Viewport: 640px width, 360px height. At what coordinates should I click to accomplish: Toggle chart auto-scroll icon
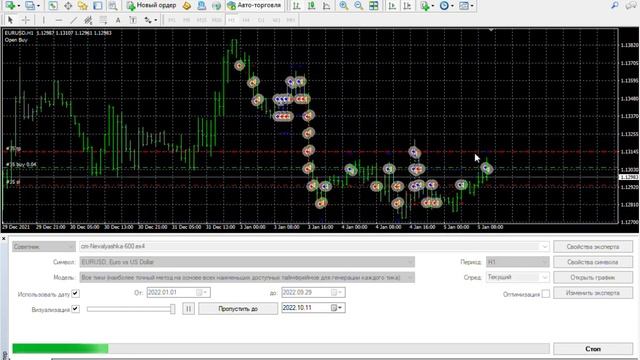point(392,6)
